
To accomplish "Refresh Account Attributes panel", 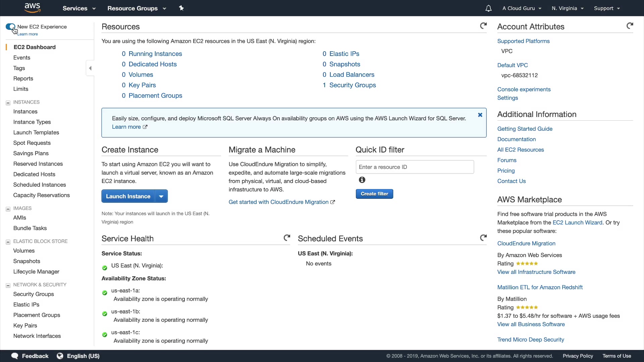I will tap(630, 26).
